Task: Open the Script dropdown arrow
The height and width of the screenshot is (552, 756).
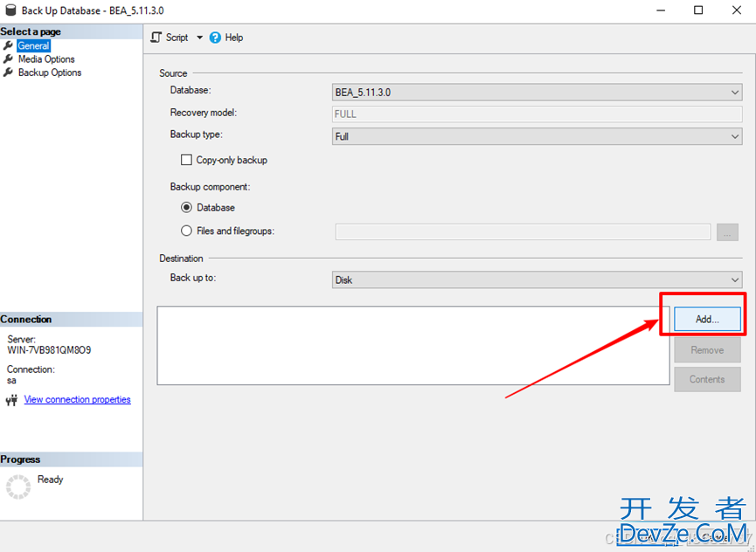Action: (x=199, y=38)
